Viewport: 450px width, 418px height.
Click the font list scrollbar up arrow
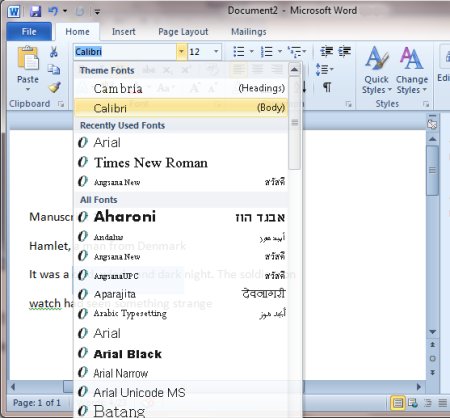[294, 70]
